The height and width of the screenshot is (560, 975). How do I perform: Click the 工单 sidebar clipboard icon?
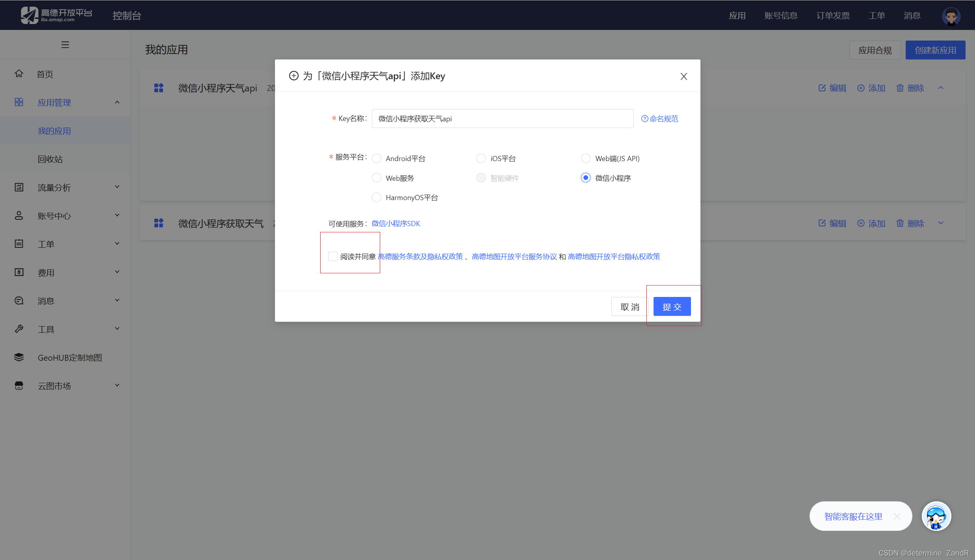tap(19, 244)
